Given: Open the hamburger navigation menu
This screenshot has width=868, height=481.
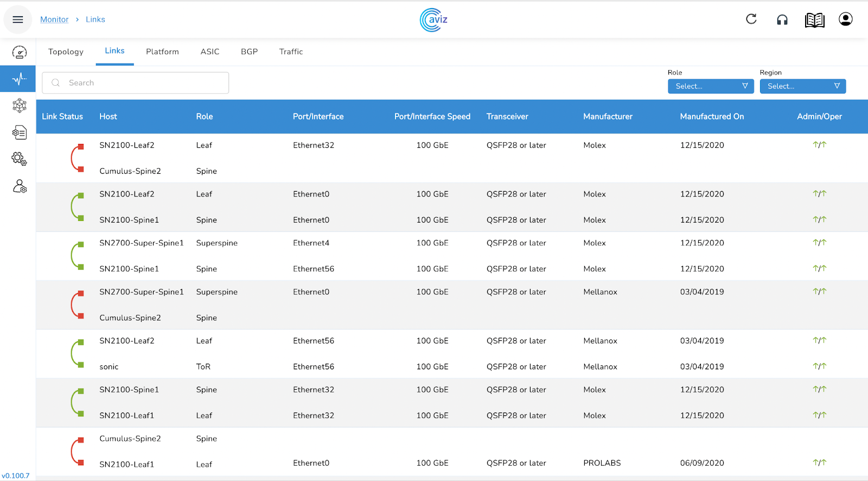Looking at the screenshot, I should pos(18,20).
